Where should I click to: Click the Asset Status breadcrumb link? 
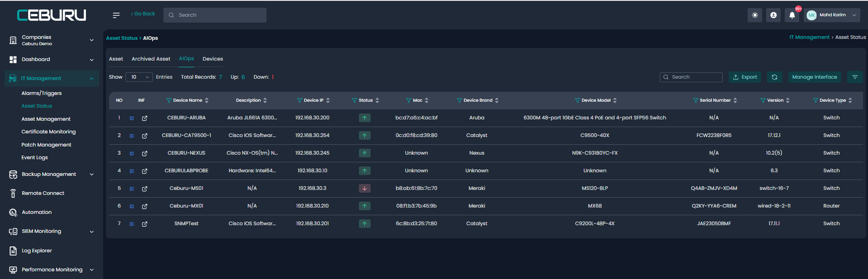pos(122,38)
